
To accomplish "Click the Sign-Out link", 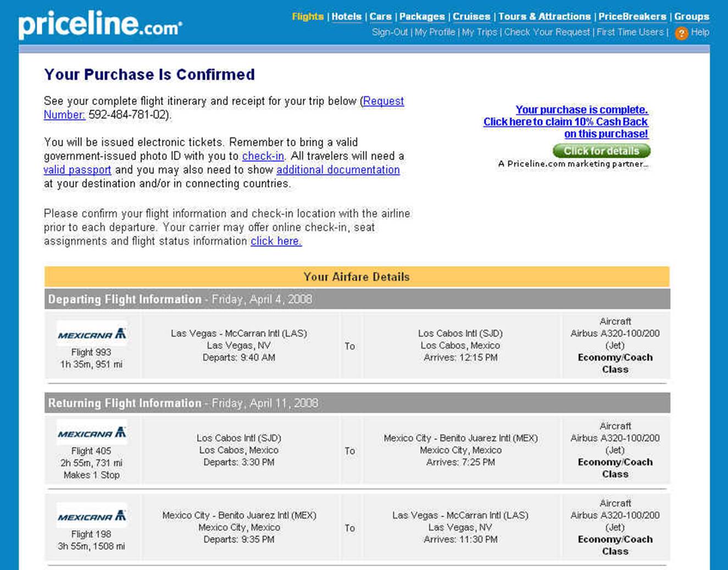I will pos(390,32).
